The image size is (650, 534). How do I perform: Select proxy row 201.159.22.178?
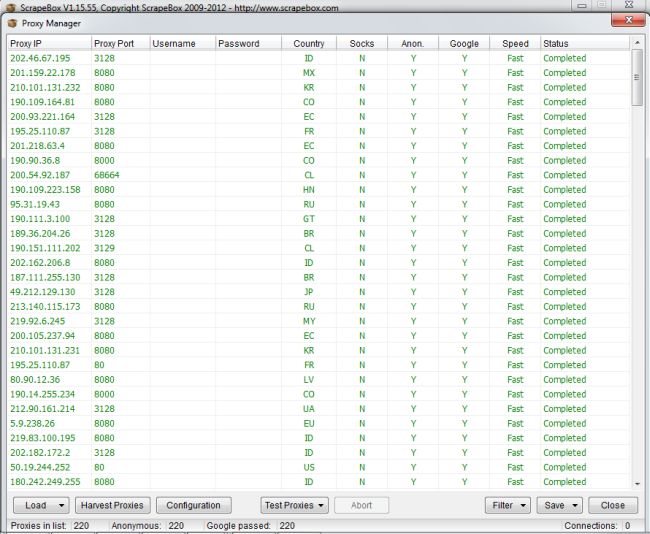tap(319, 73)
